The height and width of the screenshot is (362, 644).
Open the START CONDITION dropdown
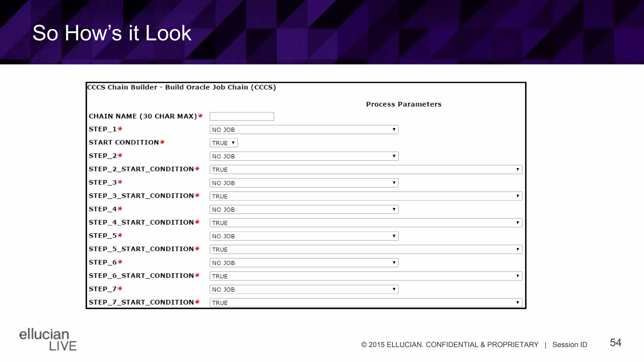pos(224,143)
